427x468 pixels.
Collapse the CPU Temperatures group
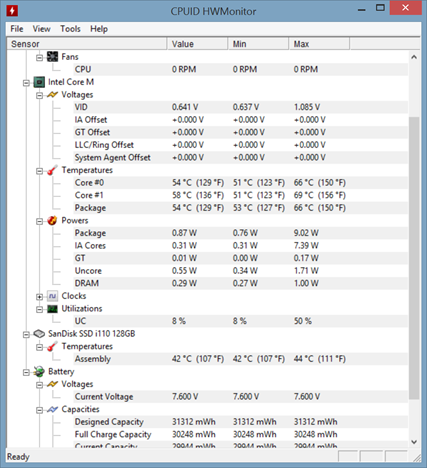[39, 171]
